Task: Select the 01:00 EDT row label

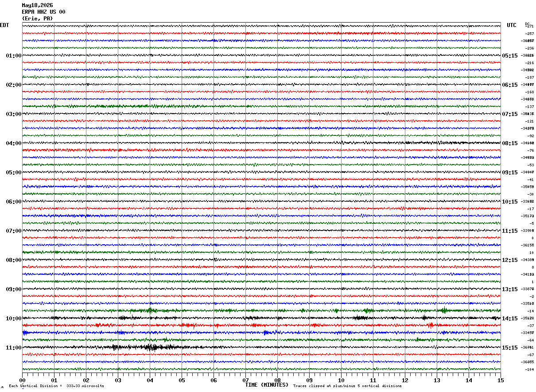Action: tap(14, 56)
